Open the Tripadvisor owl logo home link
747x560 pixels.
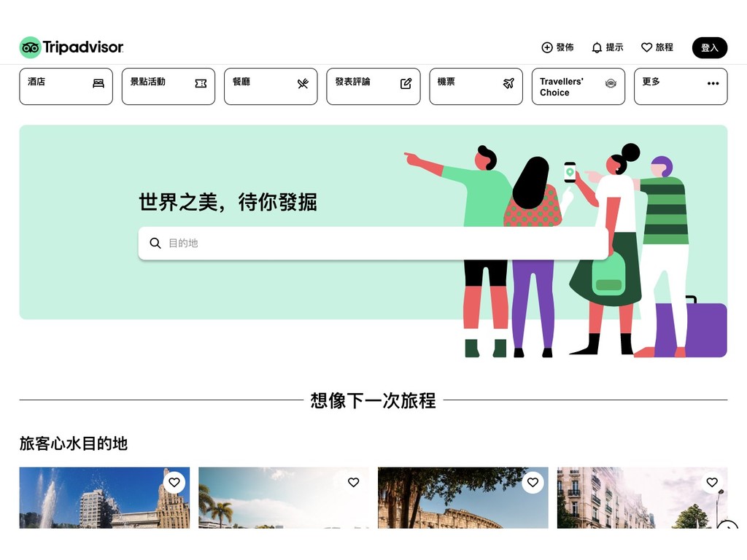[71, 47]
